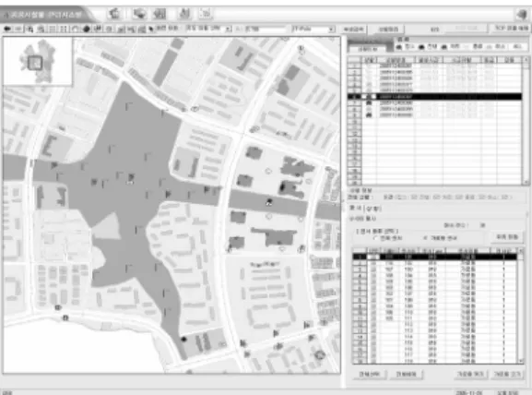Select the tab above the upper list's left corner
Image resolution: width=532 pixels, height=395 pixels.
tap(368, 49)
